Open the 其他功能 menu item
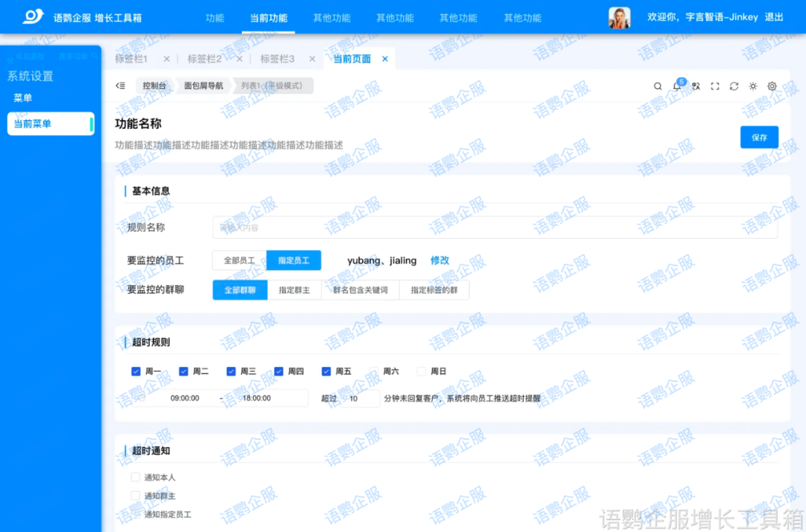The height and width of the screenshot is (532, 806). tap(332, 19)
